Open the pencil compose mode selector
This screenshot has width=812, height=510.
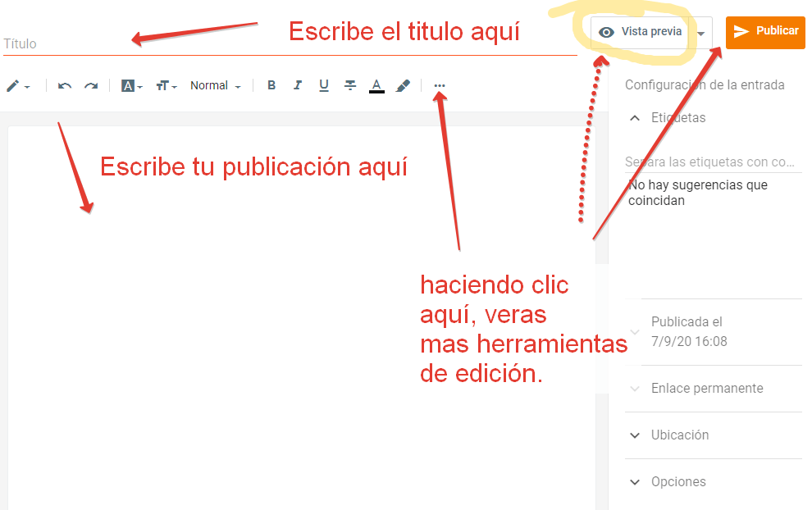pyautogui.click(x=18, y=85)
